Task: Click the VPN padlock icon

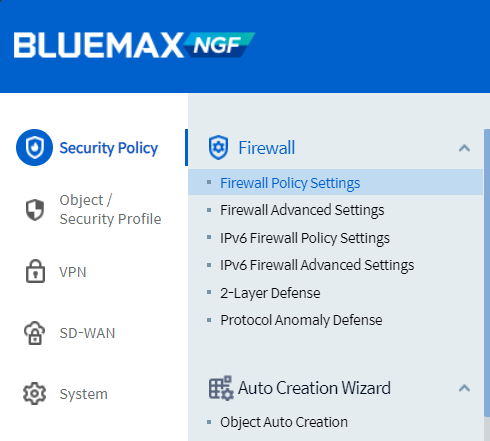Action: tap(35, 271)
